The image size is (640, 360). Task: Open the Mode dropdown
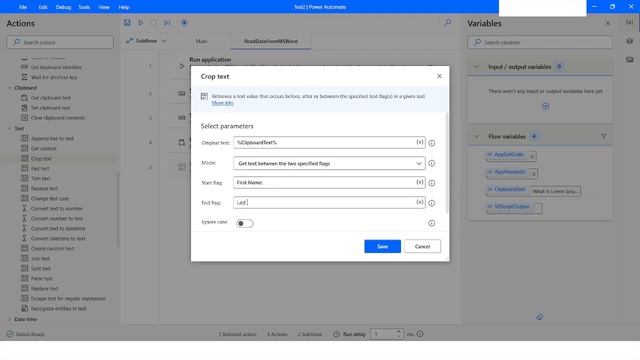tap(329, 163)
